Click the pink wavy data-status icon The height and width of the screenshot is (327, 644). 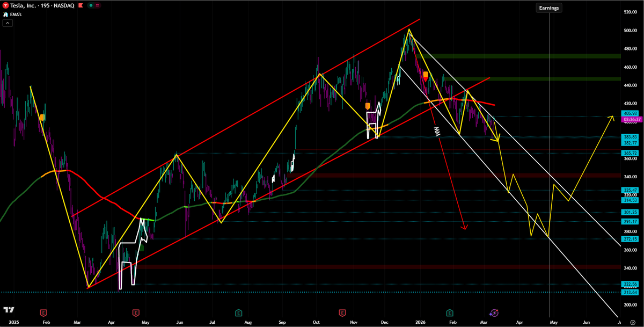[x=98, y=5]
